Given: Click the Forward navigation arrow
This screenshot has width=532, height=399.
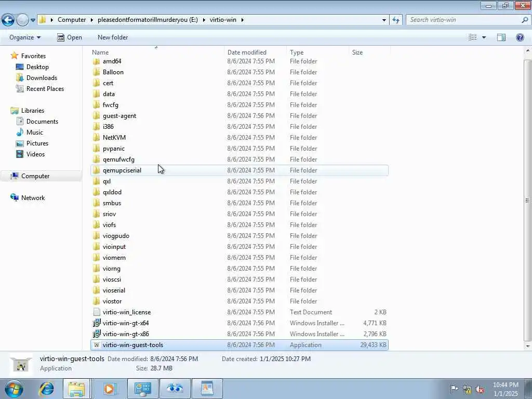Looking at the screenshot, I should pyautogui.click(x=22, y=20).
